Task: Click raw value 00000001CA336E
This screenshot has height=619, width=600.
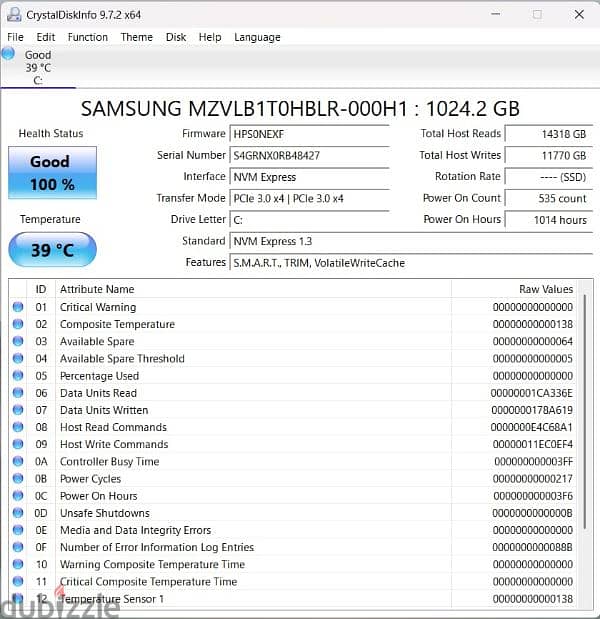Action: [532, 393]
